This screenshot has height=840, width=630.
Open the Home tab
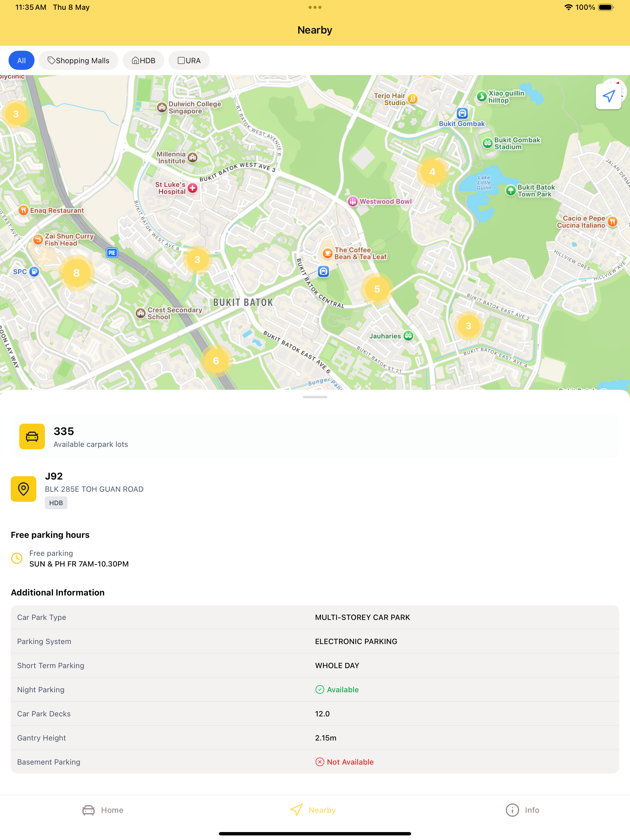point(103,810)
